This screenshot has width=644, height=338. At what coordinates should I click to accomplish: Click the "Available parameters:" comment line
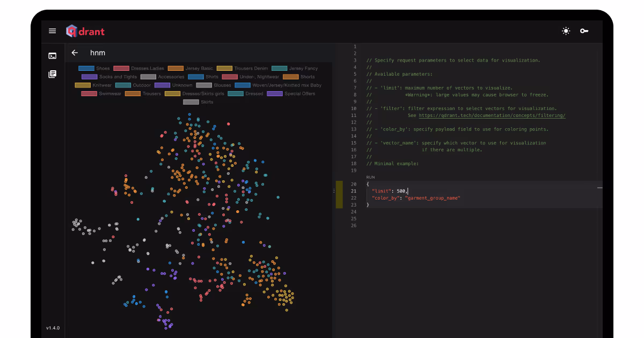(x=399, y=74)
